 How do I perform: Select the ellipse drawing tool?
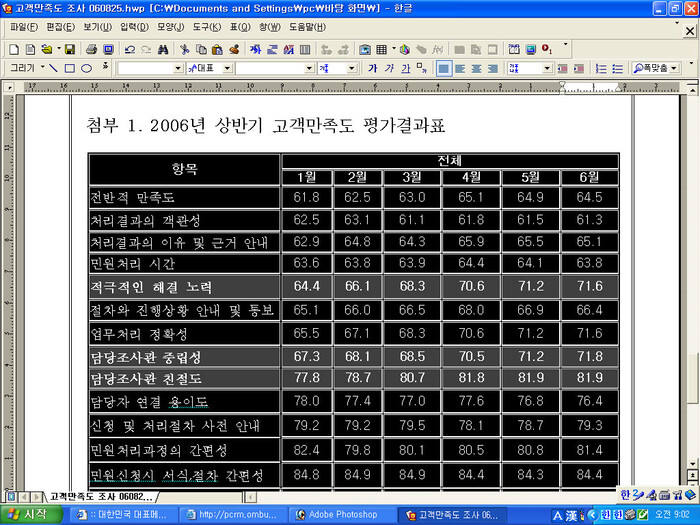[86, 68]
